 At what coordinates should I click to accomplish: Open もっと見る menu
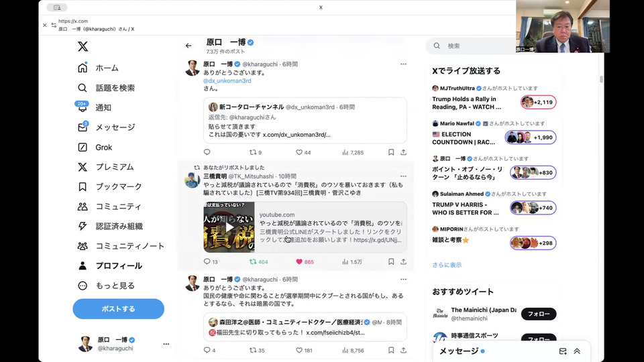click(x=106, y=286)
